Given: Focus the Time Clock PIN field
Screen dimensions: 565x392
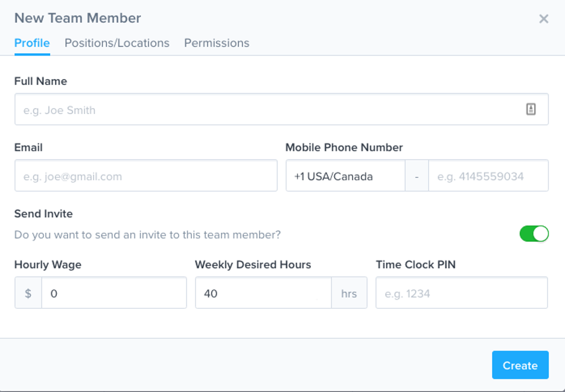Looking at the screenshot, I should click(462, 292).
